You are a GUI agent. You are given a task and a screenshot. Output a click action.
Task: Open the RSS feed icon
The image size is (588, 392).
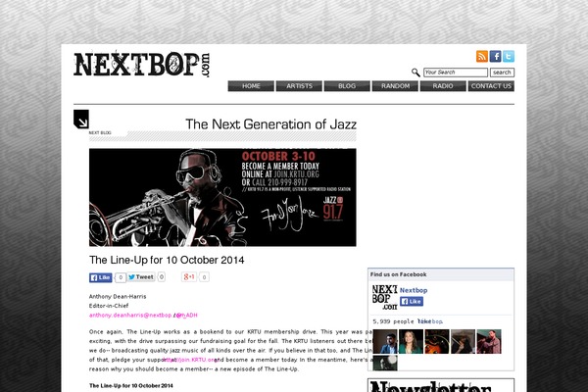(x=482, y=56)
